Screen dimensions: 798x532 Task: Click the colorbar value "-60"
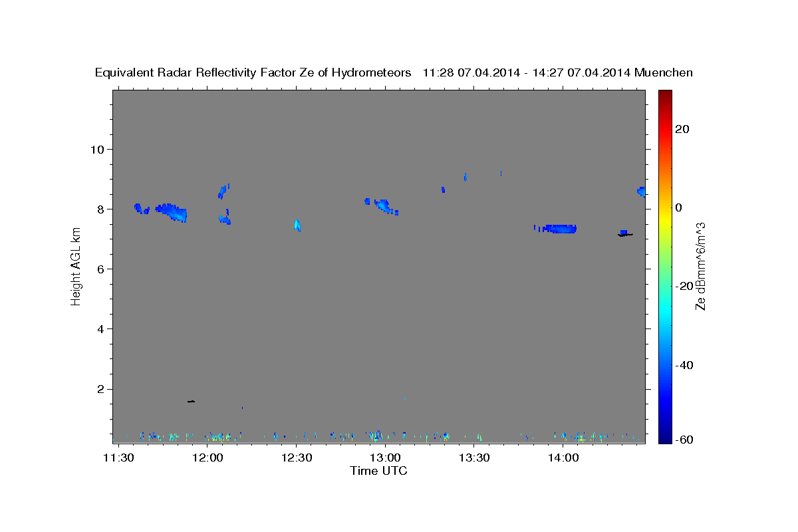coord(684,440)
